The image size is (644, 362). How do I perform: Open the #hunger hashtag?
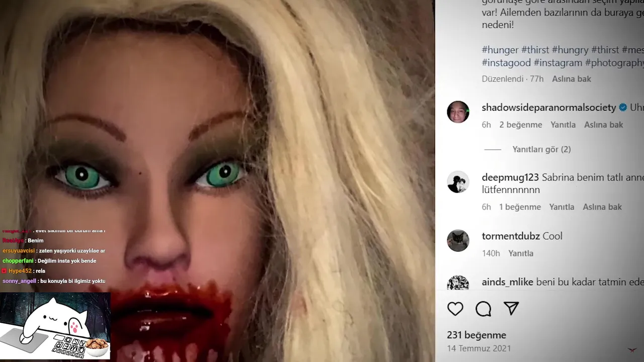pos(500,50)
